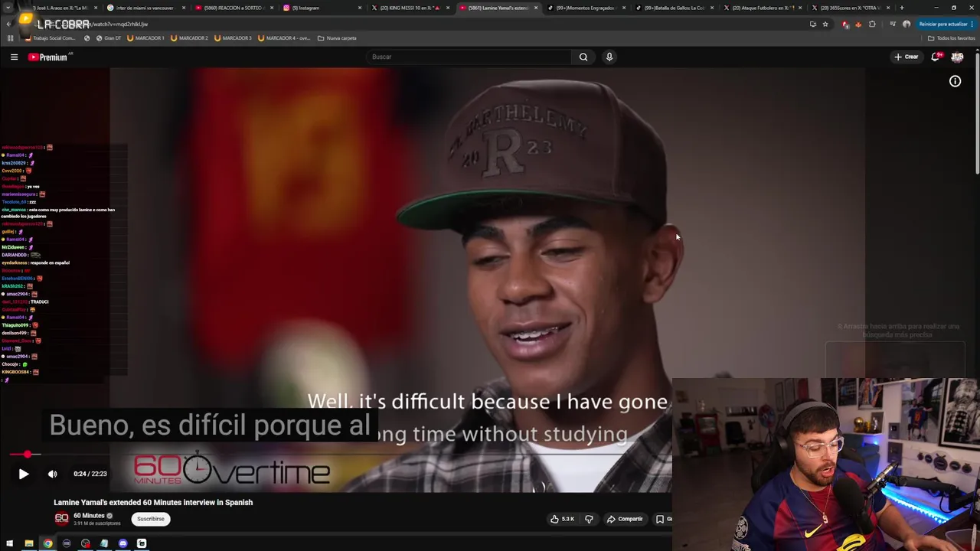Switch to the KING MESSI 10 en X tab
This screenshot has width=980, height=551.
point(410,8)
